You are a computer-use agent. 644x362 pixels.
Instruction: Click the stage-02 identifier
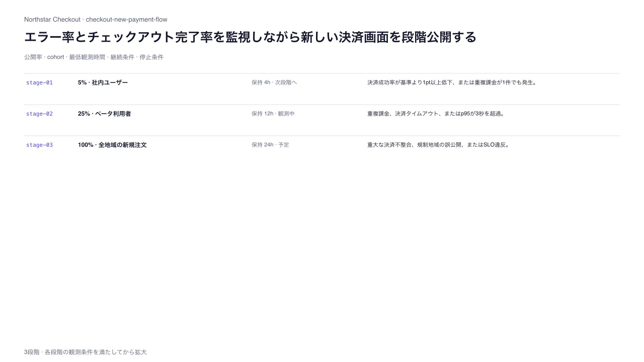point(39,114)
